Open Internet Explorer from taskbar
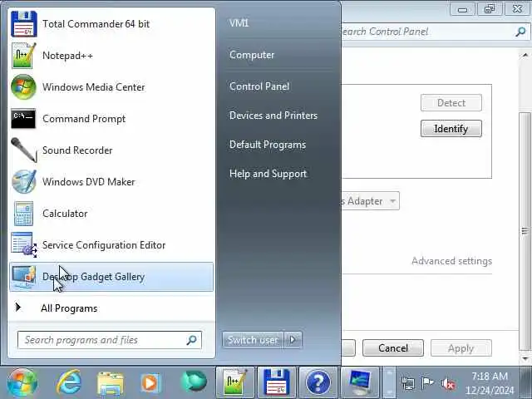This screenshot has height=399, width=532. [69, 382]
